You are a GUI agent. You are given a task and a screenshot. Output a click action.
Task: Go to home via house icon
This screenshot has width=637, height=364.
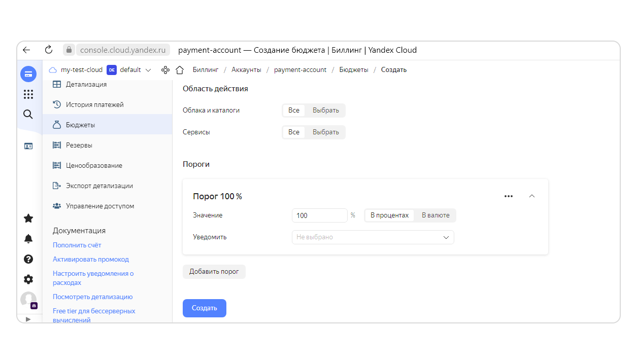(x=179, y=70)
